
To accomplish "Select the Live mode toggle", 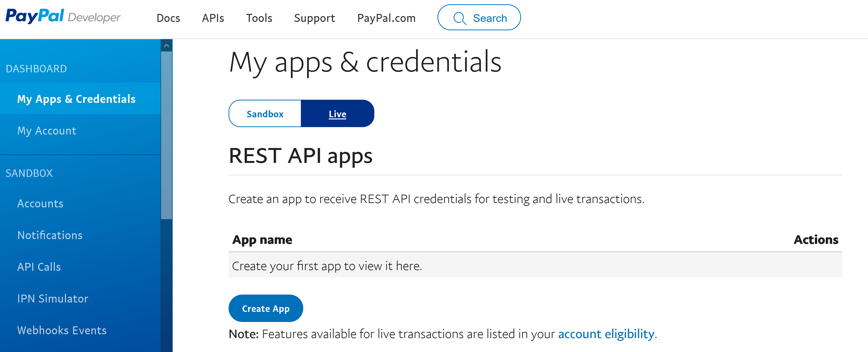I will tap(337, 114).
